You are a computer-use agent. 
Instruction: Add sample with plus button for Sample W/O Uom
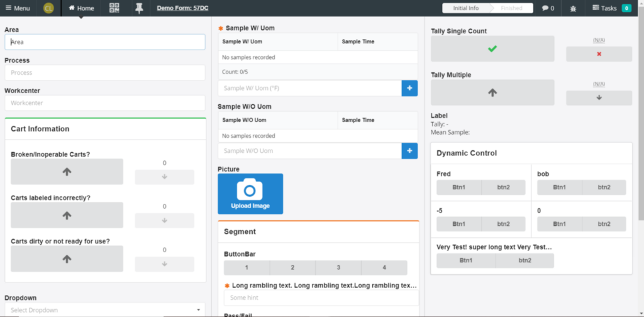coord(409,151)
